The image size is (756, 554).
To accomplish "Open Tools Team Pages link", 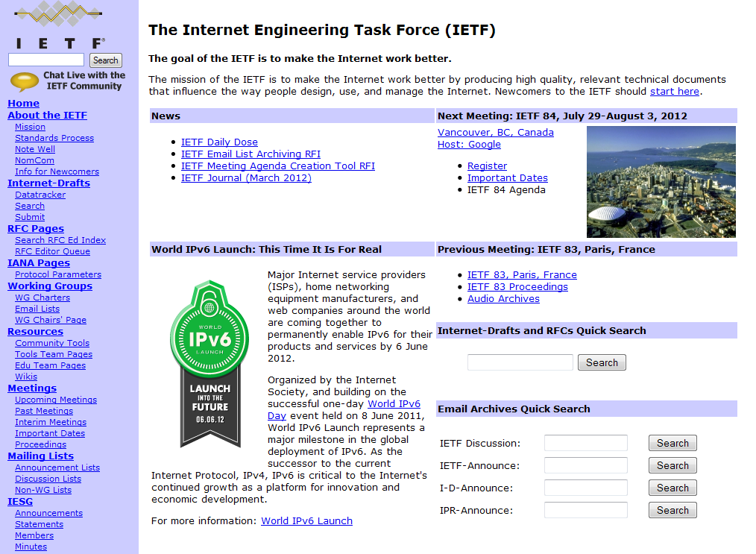I will coord(54,354).
